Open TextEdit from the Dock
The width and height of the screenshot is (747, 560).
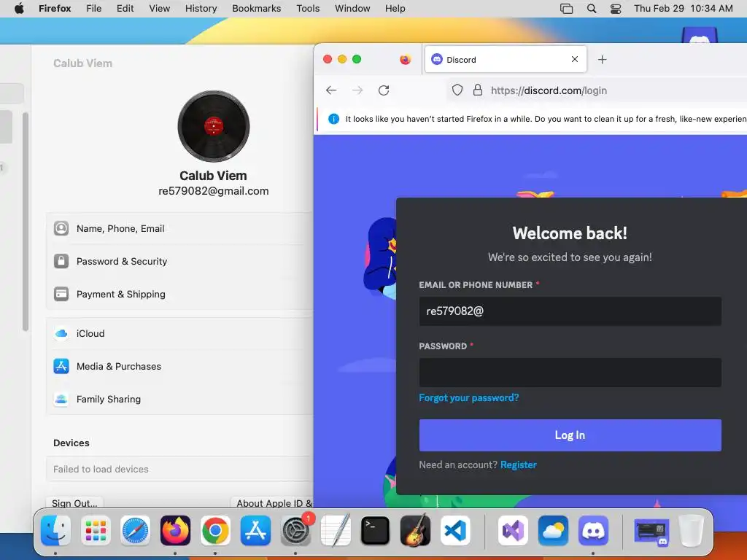[x=336, y=531]
